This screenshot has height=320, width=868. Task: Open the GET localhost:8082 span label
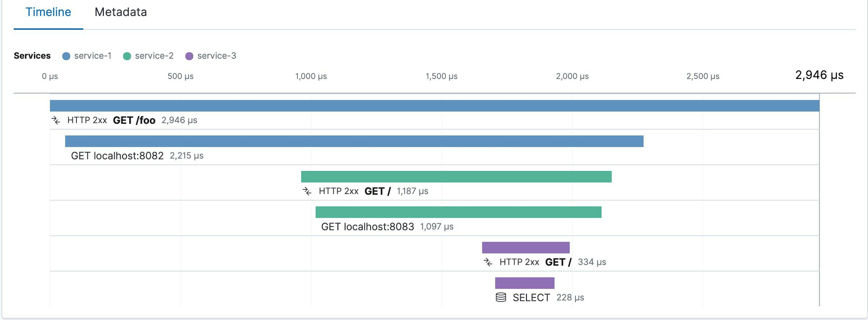tap(117, 156)
